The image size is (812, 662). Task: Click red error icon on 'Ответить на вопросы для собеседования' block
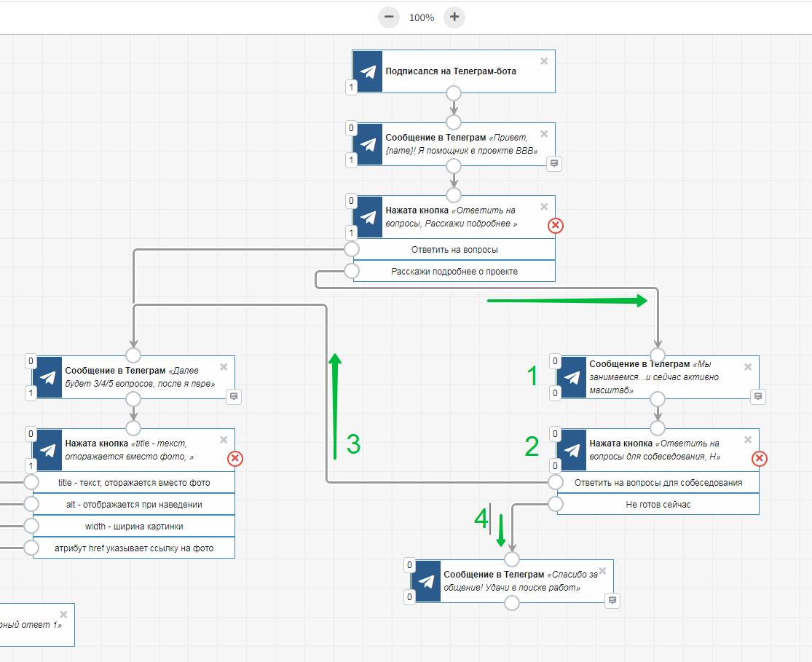(759, 459)
